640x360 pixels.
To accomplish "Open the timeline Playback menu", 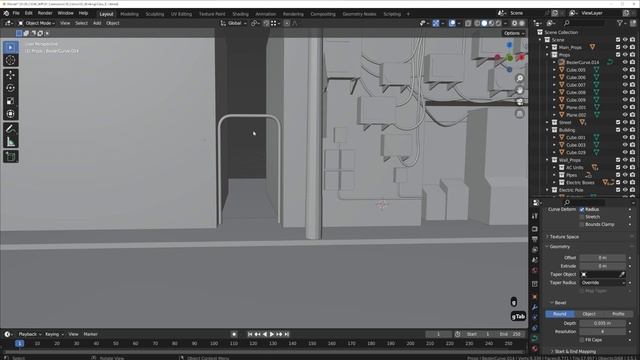I will point(29,334).
